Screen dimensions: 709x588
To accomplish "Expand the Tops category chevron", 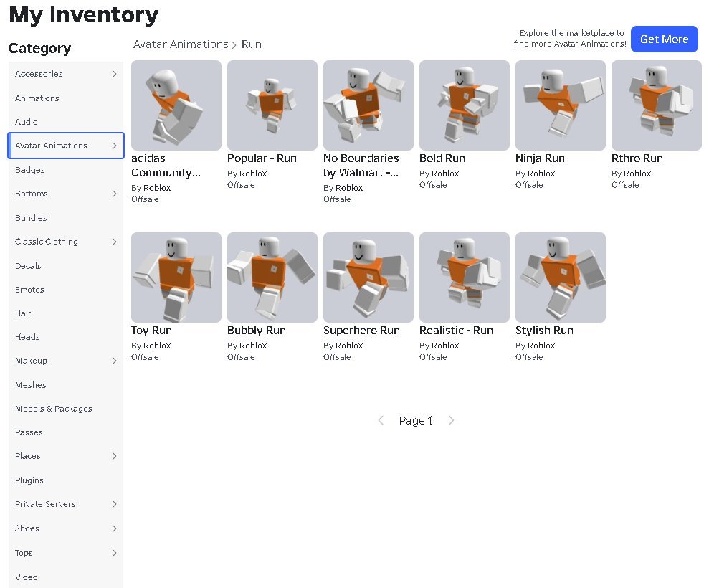I will (115, 553).
